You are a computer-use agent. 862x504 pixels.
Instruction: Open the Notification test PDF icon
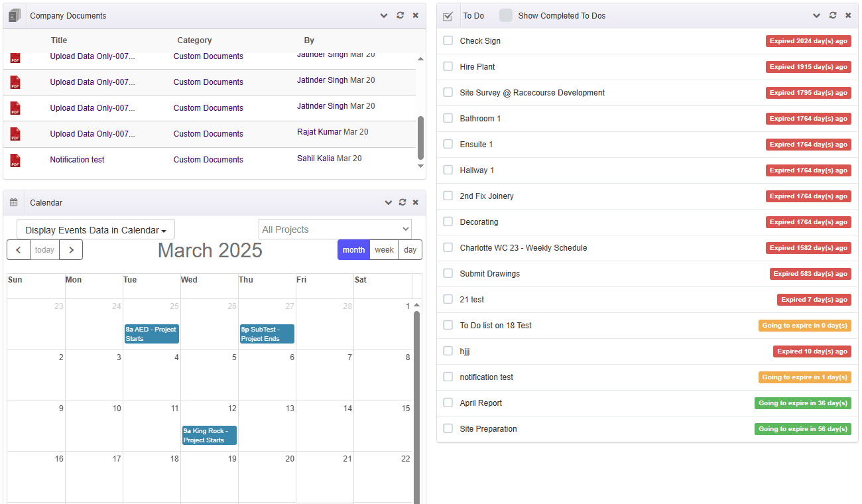[x=15, y=160]
